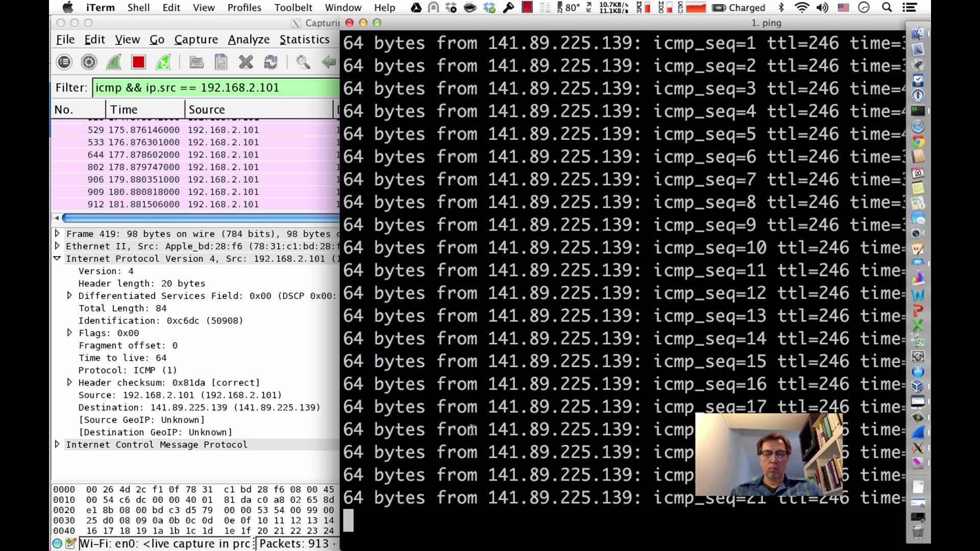The height and width of the screenshot is (551, 980).
Task: Open the Statistics menu in Wireshark
Action: pos(304,39)
